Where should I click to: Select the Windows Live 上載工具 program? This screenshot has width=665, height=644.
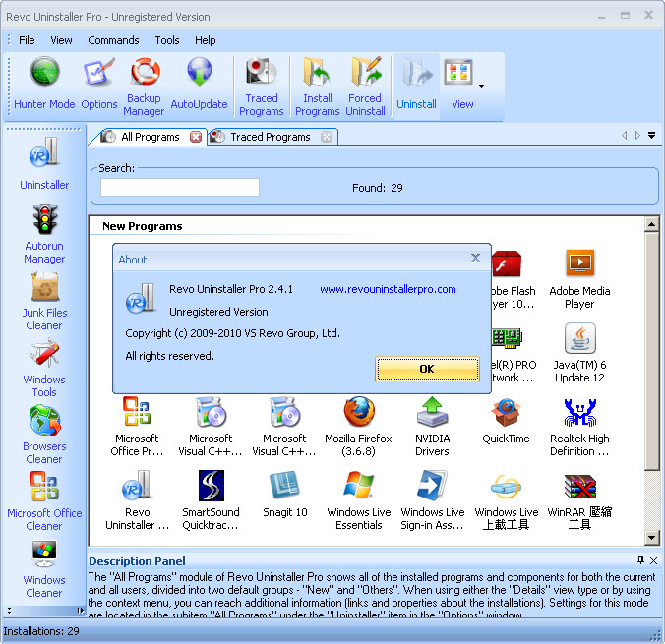click(506, 500)
